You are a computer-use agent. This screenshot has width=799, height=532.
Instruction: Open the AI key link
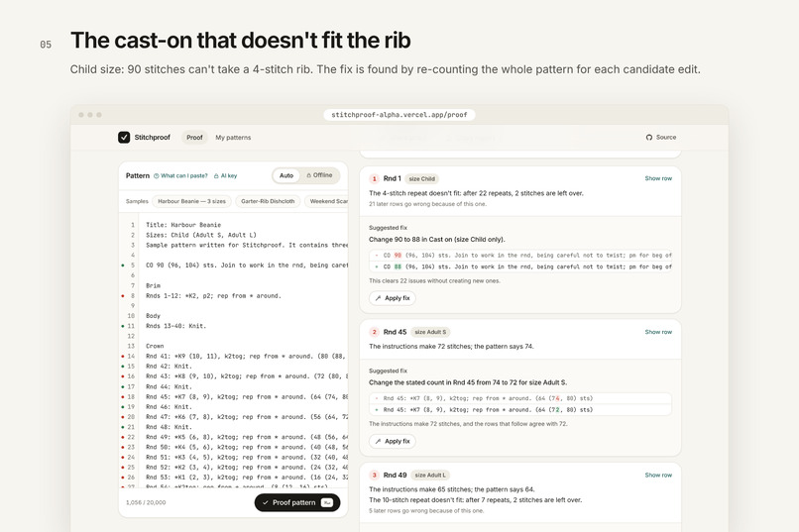(225, 176)
